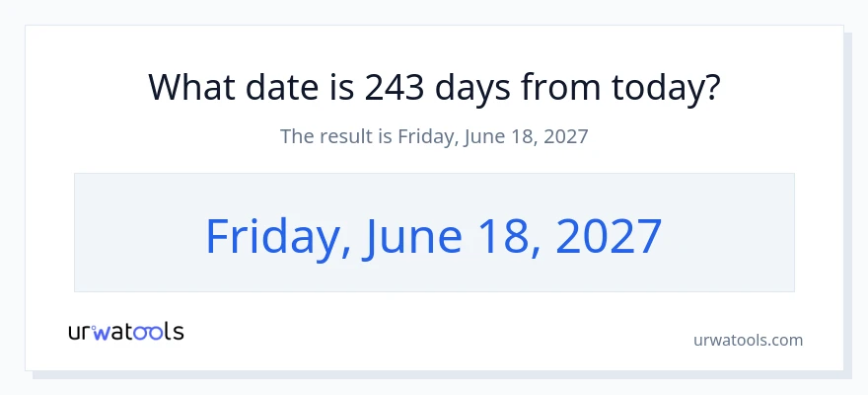Click the blue 'oo' loop in the logo
This screenshot has width=868, height=395.
pyautogui.click(x=147, y=333)
